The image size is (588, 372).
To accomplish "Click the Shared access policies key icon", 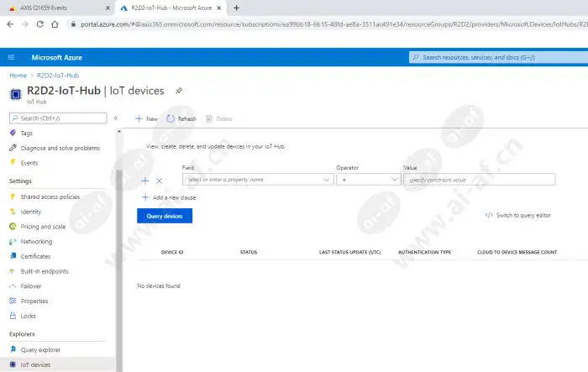I will (13, 196).
